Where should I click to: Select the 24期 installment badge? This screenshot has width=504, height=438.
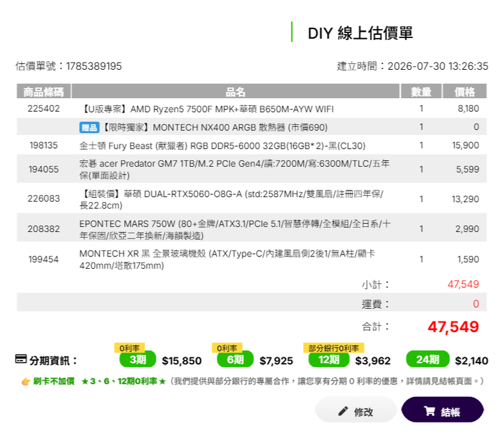pos(428,359)
